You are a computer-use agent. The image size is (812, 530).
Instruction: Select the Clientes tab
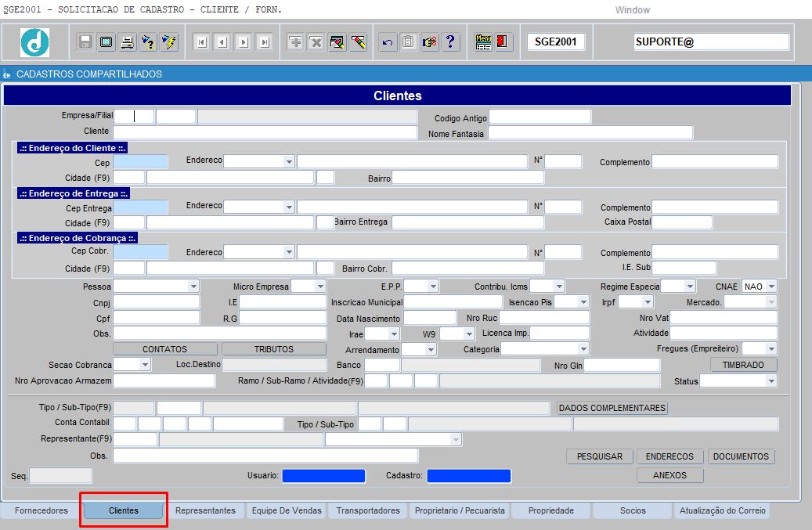tap(123, 511)
